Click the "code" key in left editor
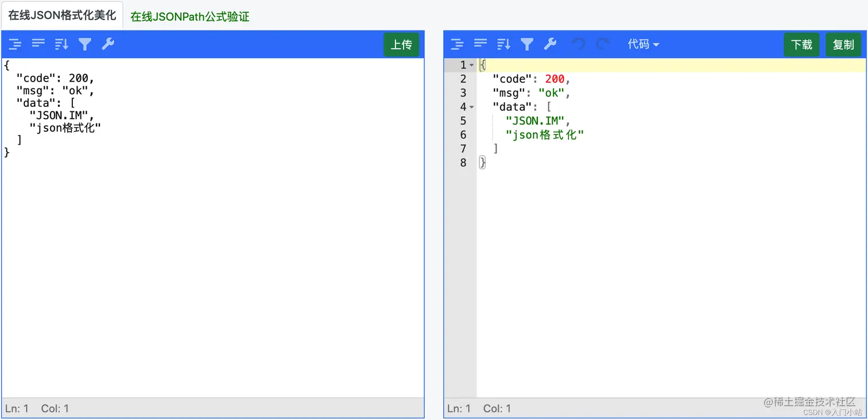Screen dimensions: 868x420 36,79
